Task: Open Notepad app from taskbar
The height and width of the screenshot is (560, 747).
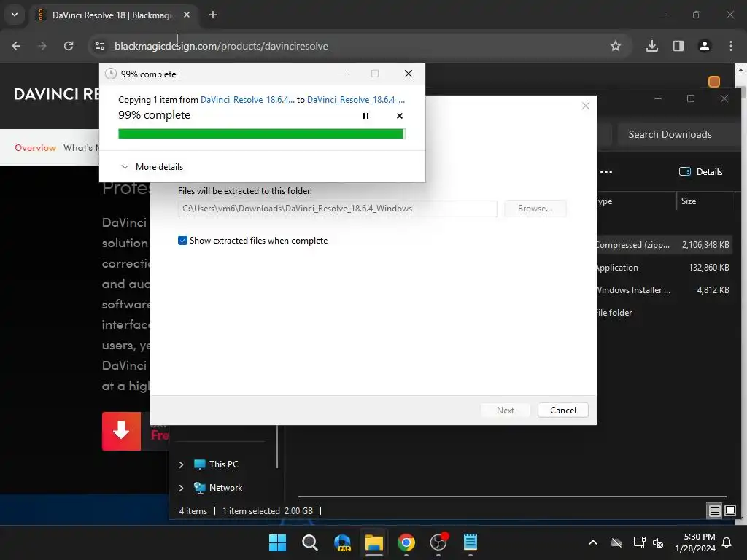Action: [471, 542]
